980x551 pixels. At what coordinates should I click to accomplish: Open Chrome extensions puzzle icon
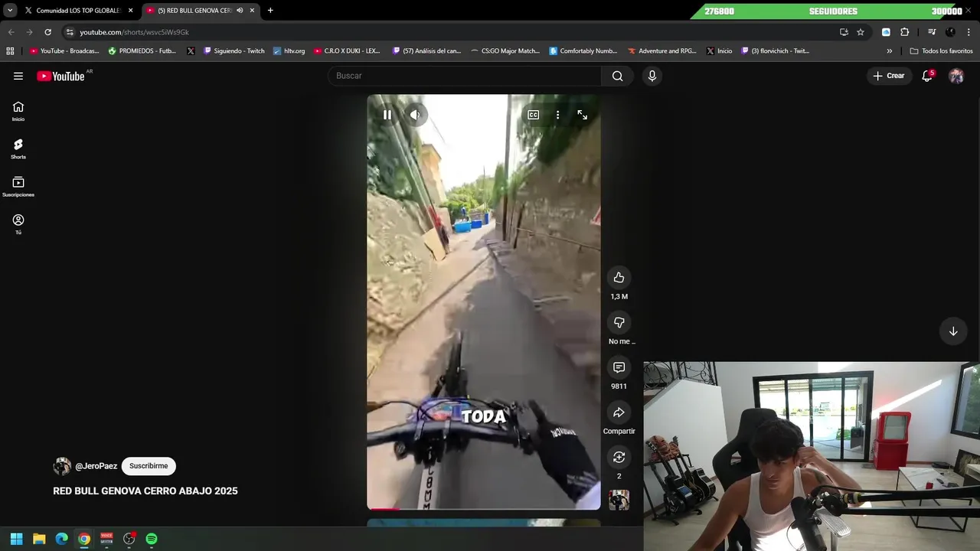pyautogui.click(x=904, y=32)
